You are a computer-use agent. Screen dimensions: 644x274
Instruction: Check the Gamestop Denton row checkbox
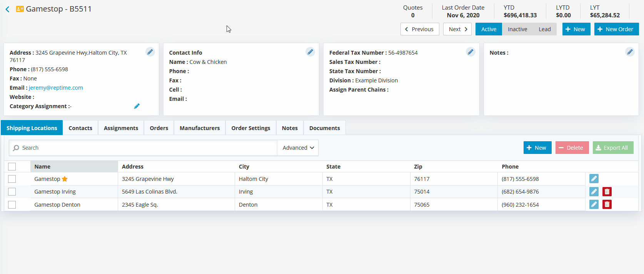12,205
